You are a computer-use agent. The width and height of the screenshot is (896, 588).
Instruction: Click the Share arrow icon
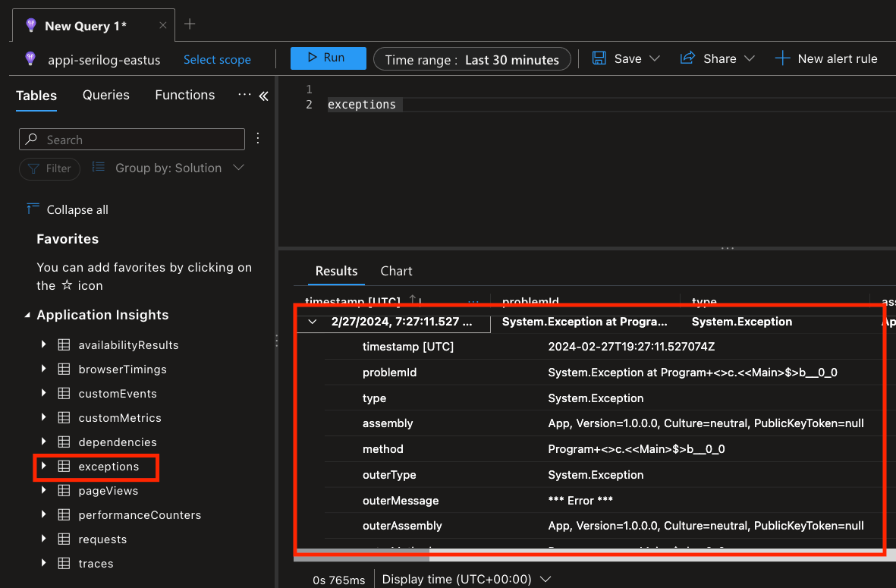coord(687,58)
